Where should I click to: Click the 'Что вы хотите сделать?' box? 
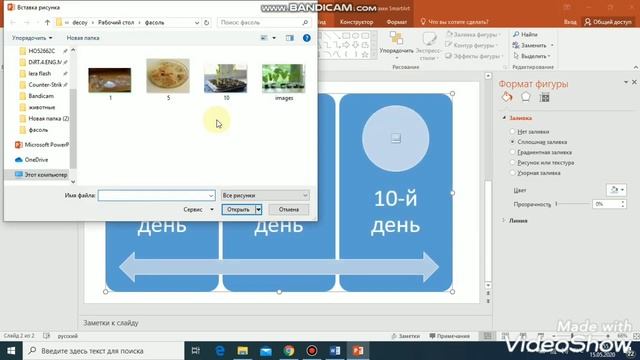[x=454, y=22]
